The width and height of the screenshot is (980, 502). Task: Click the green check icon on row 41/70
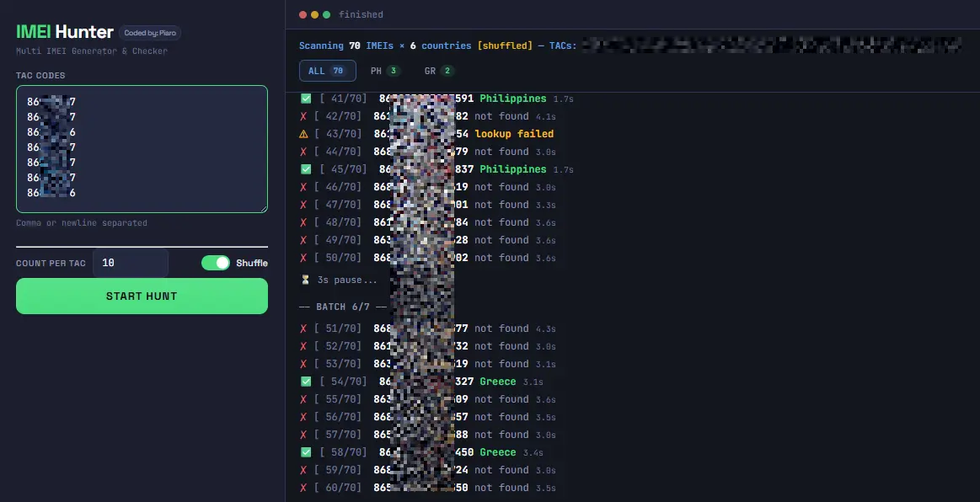(306, 99)
